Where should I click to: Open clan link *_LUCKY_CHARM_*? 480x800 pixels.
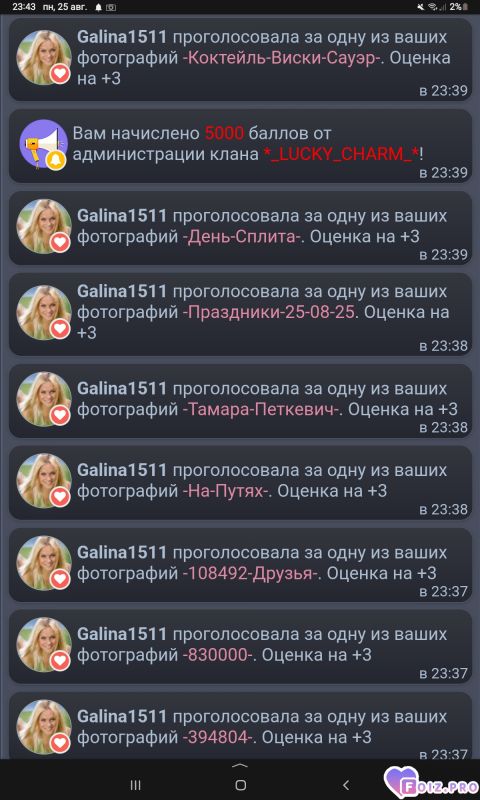pyautogui.click(x=343, y=155)
